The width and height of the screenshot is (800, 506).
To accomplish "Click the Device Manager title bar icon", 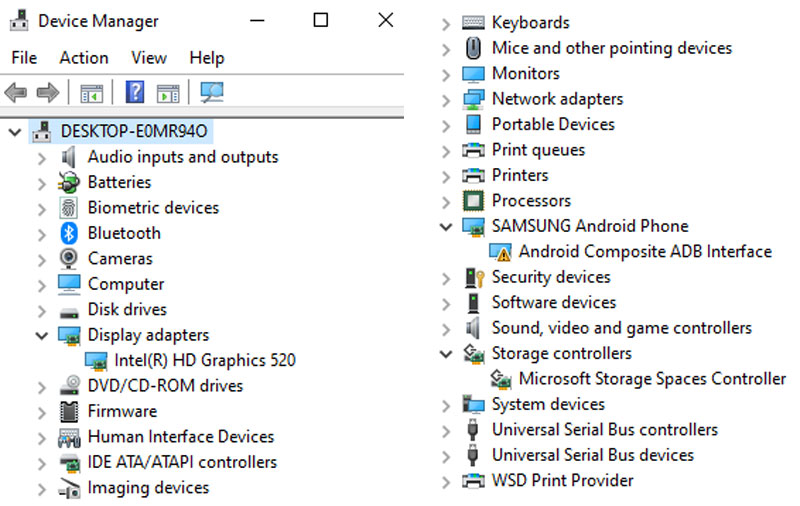I will click(19, 20).
